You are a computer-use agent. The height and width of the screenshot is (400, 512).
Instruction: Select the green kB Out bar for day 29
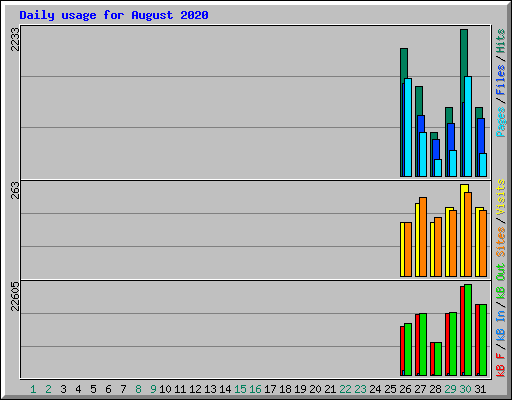click(453, 344)
